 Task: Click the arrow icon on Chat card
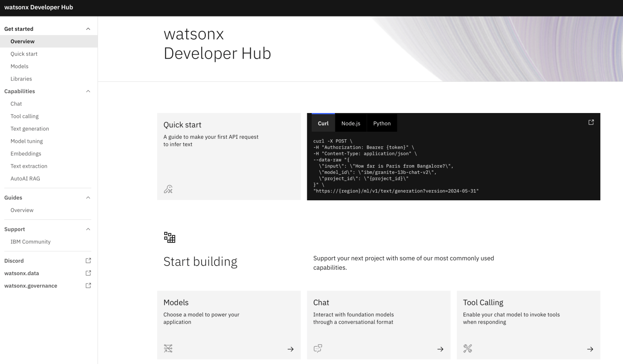[440, 349]
